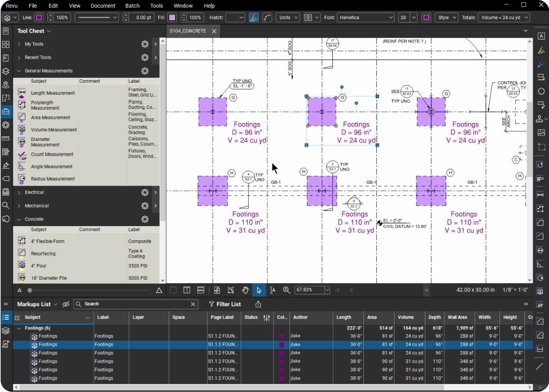Open the Totals dropdown showing Volume
The image size is (549, 392).
503,17
